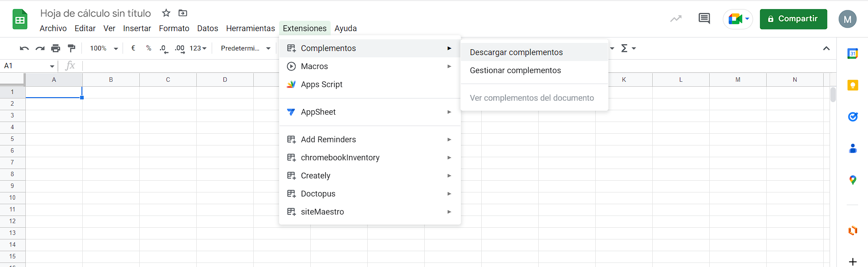Click the move-to-folder icon beside the title
This screenshot has height=267, width=868.
pyautogui.click(x=183, y=13)
